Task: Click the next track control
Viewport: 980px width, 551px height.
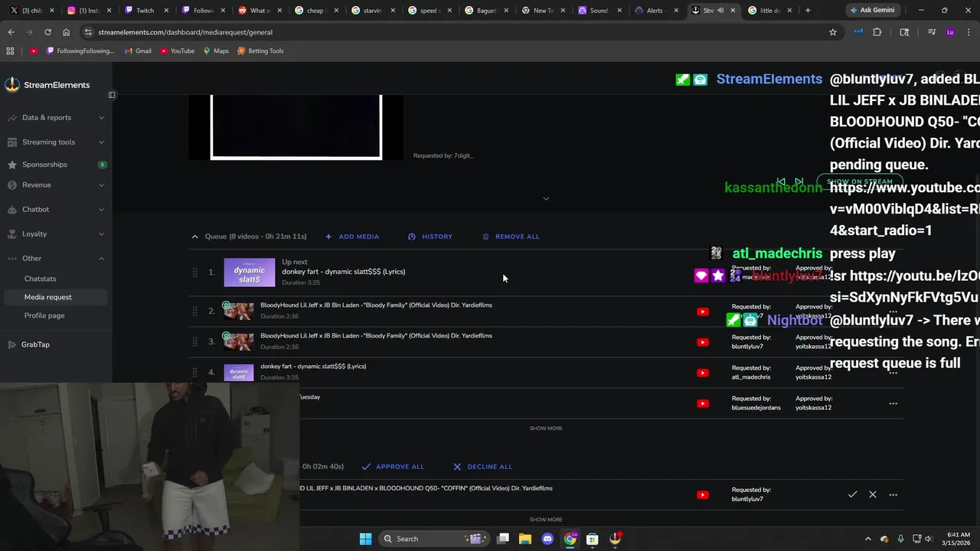Action: point(799,182)
